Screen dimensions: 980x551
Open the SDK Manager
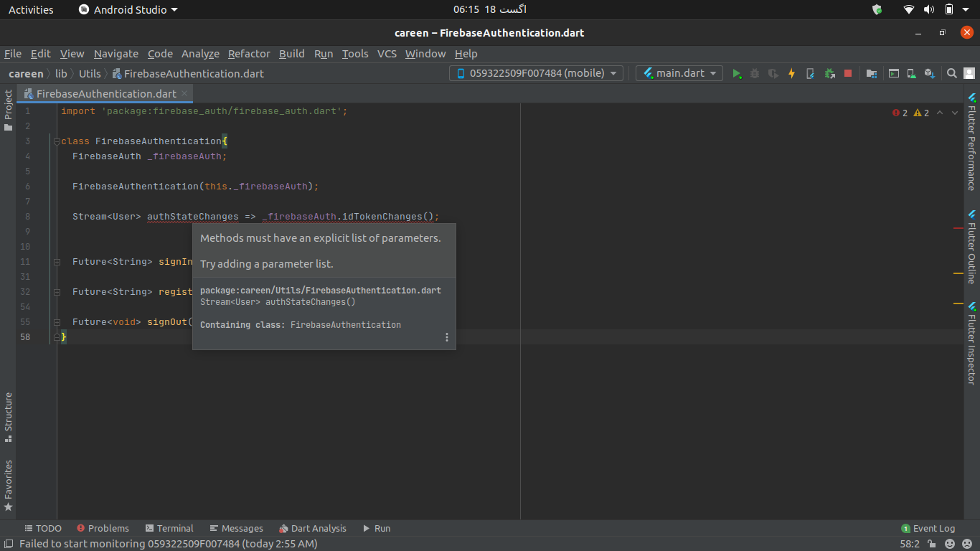929,73
